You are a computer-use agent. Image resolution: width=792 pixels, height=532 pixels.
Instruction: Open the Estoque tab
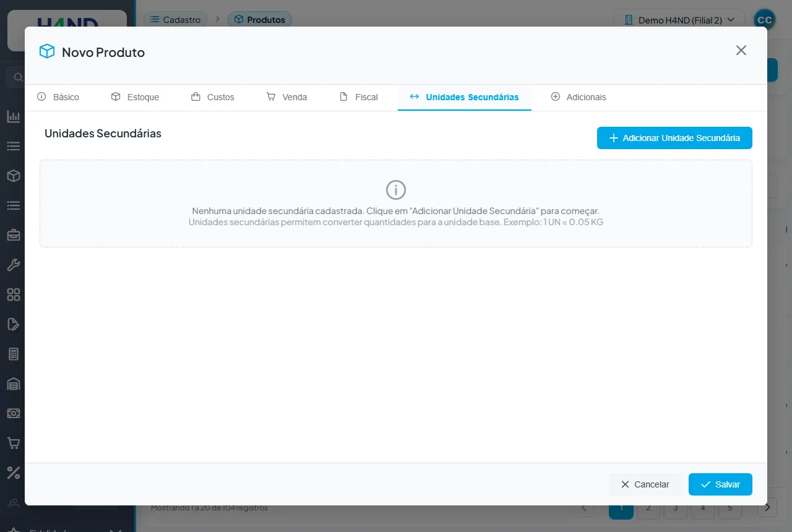[x=135, y=97]
